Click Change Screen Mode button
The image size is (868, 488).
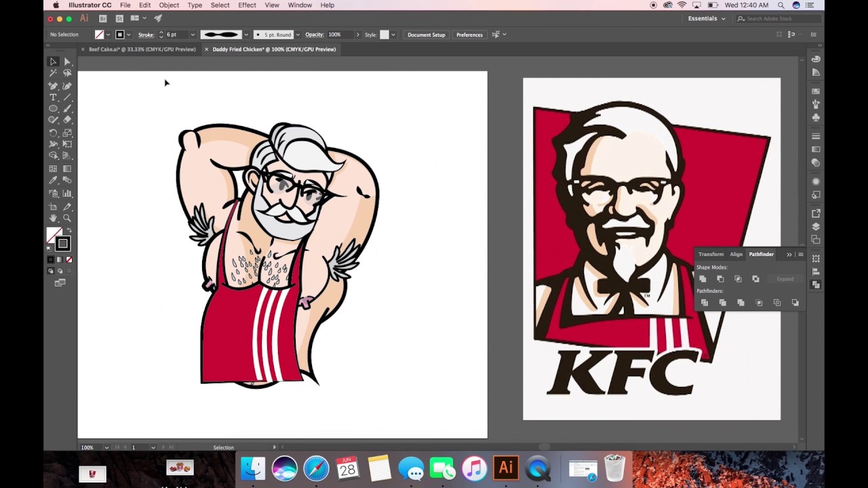pos(60,283)
